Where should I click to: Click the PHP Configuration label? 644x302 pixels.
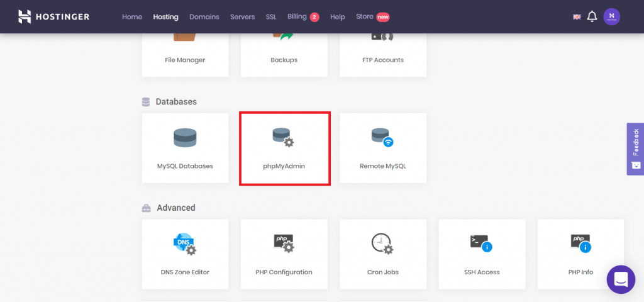(x=284, y=272)
